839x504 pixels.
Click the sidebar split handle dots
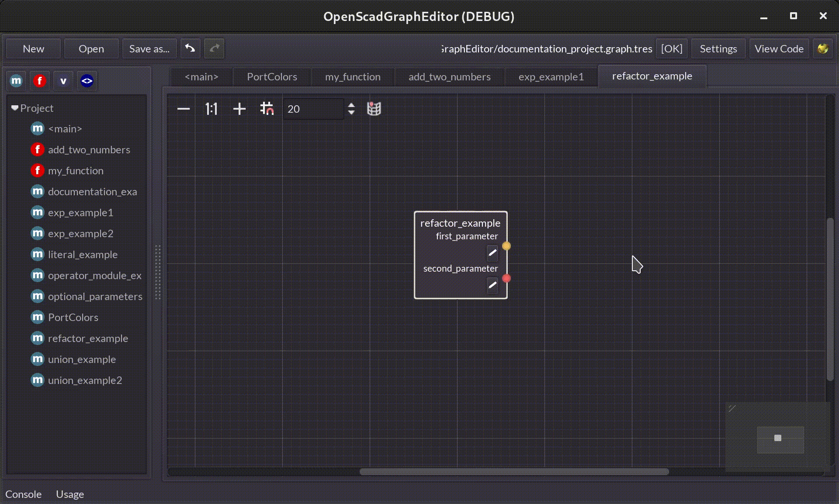[158, 273]
